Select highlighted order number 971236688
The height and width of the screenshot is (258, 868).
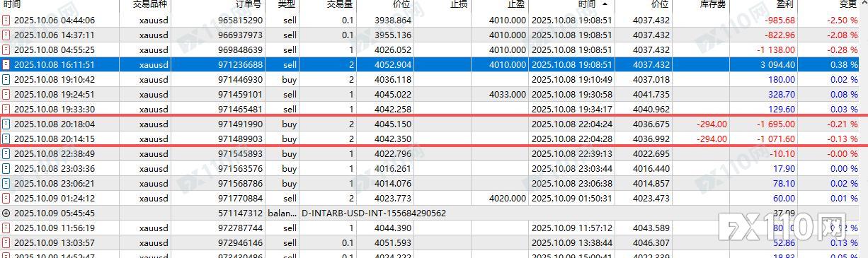click(x=241, y=64)
